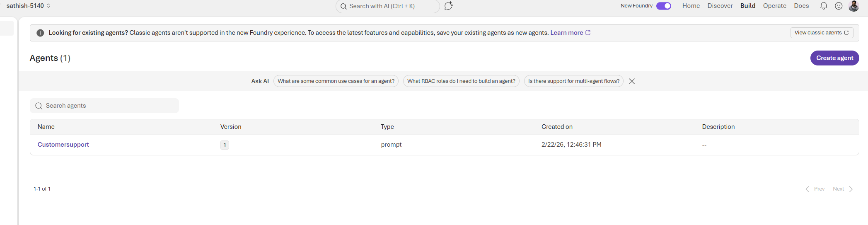The height and width of the screenshot is (225, 868).
Task: Click the notifications bell icon
Action: pyautogui.click(x=824, y=6)
